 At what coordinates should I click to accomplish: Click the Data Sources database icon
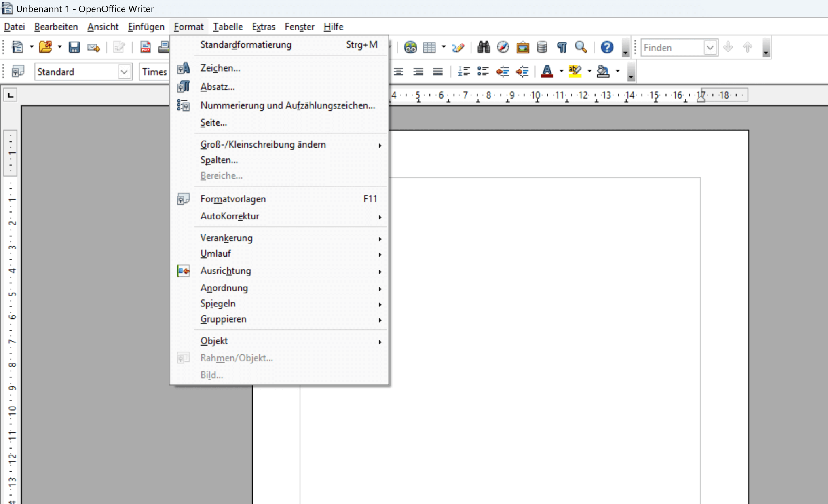click(542, 47)
